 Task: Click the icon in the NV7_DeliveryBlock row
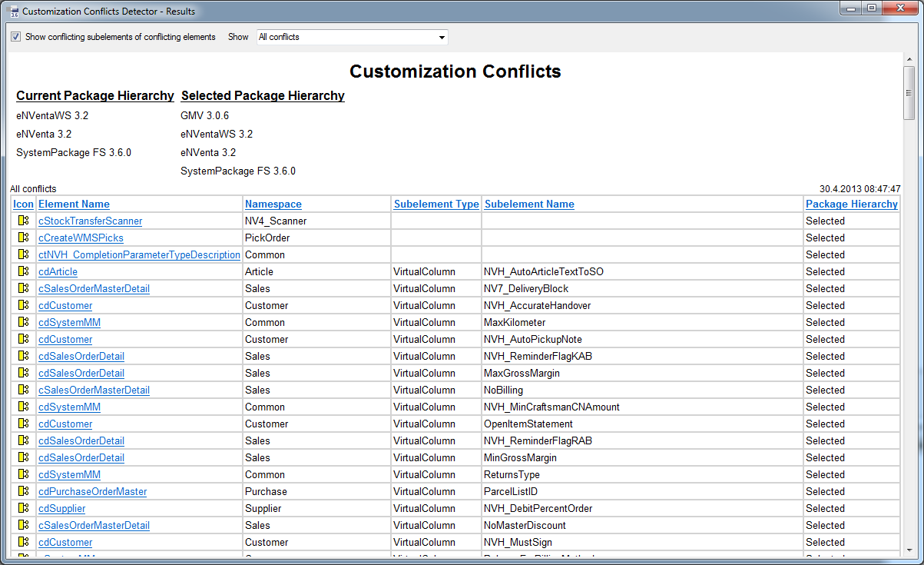(x=24, y=288)
